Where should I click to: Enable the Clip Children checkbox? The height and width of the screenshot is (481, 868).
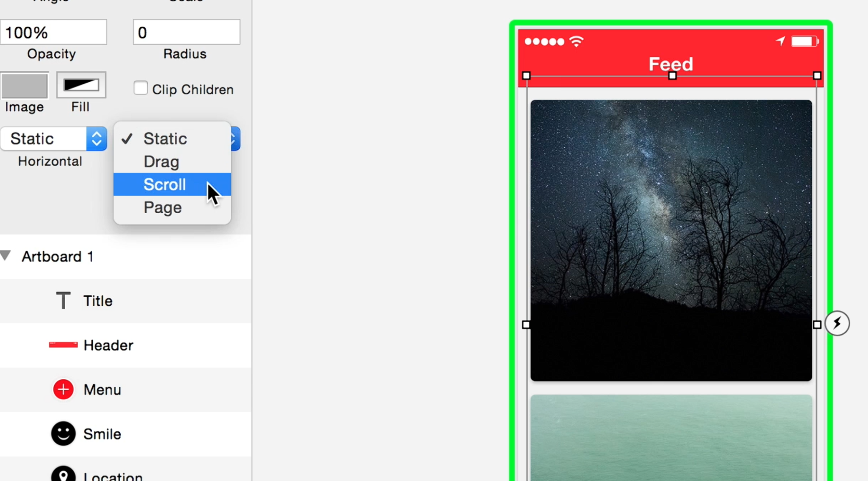(x=141, y=88)
